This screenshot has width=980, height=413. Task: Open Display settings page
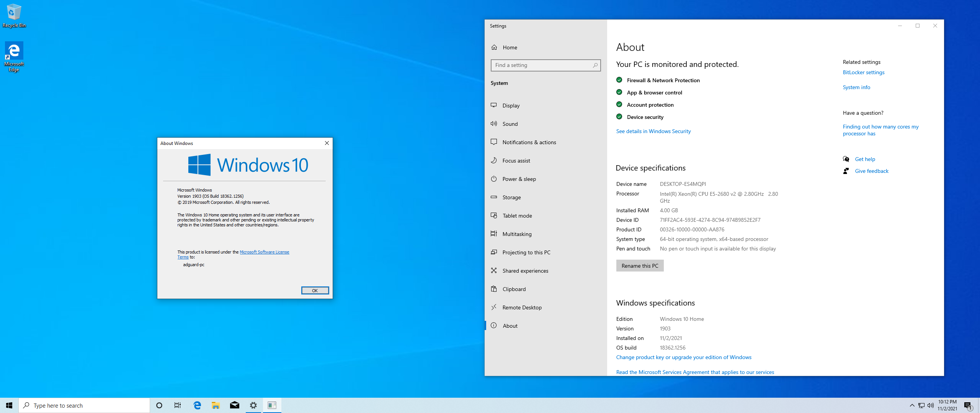(546, 106)
